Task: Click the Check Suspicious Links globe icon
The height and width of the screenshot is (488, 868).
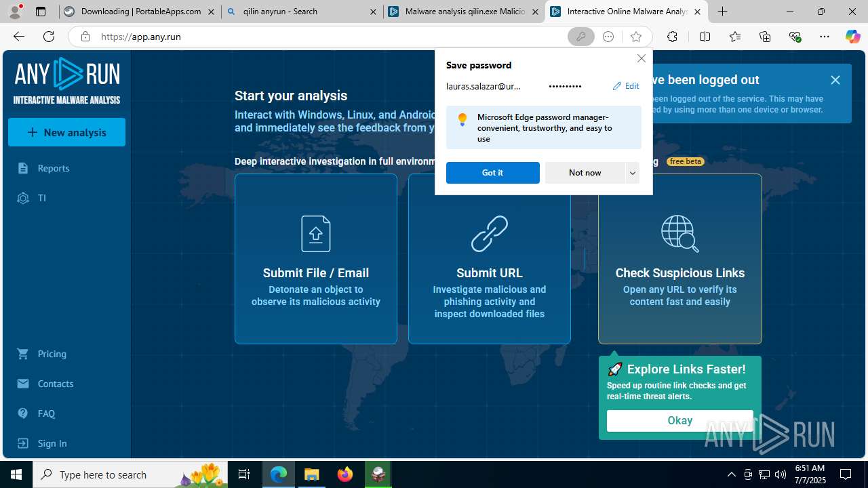Action: [680, 233]
